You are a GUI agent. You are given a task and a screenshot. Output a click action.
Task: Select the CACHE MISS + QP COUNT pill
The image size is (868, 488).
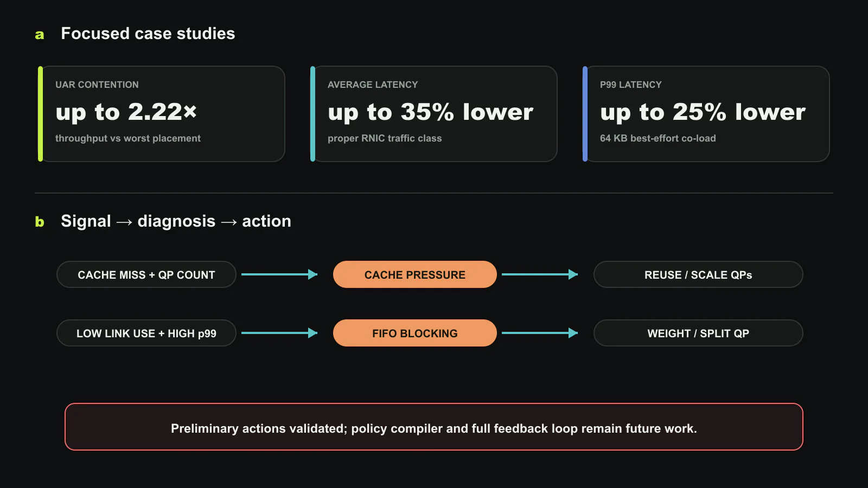[x=146, y=274]
